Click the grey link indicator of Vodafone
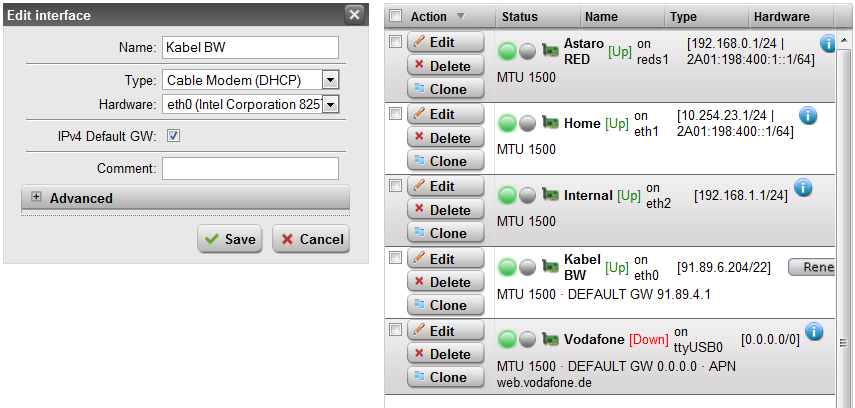The image size is (855, 408). 527,339
